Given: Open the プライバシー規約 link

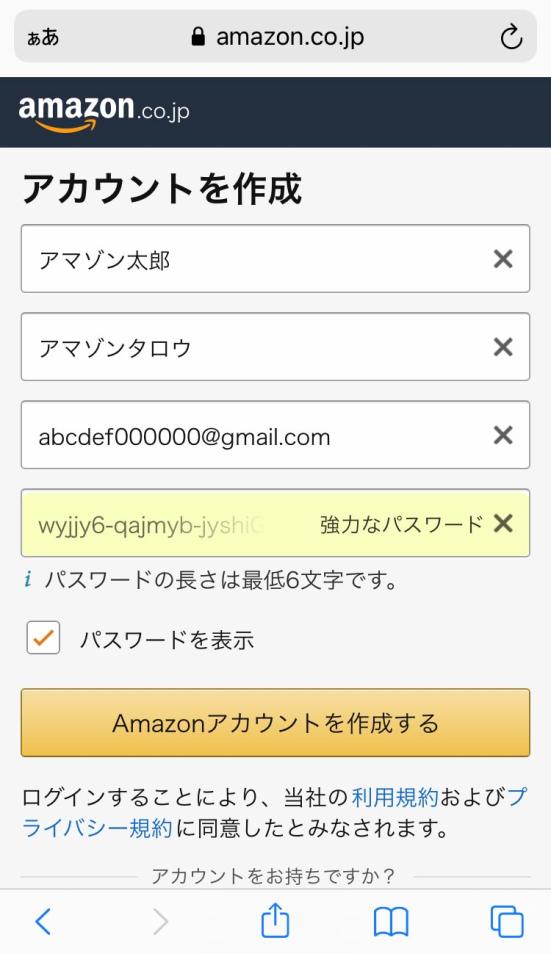Looking at the screenshot, I should click(274, 812).
